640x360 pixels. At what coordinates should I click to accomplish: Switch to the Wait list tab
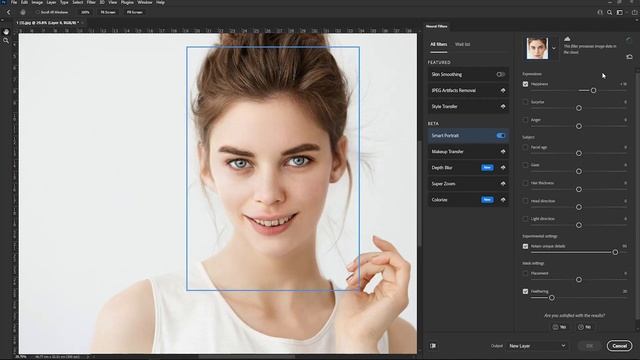(462, 44)
